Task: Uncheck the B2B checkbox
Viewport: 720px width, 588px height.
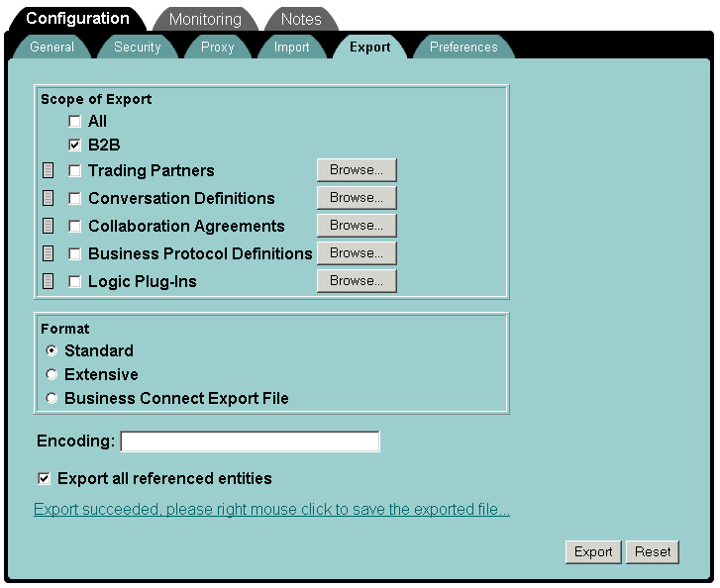Action: (74, 146)
